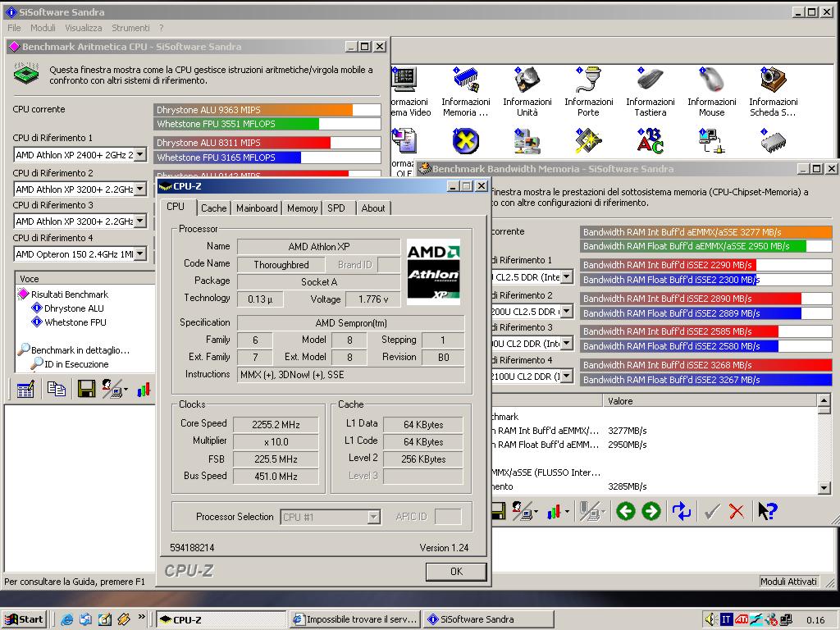Click red X cancel in memory benchmark toolbar
The height and width of the screenshot is (630, 840).
point(737,511)
